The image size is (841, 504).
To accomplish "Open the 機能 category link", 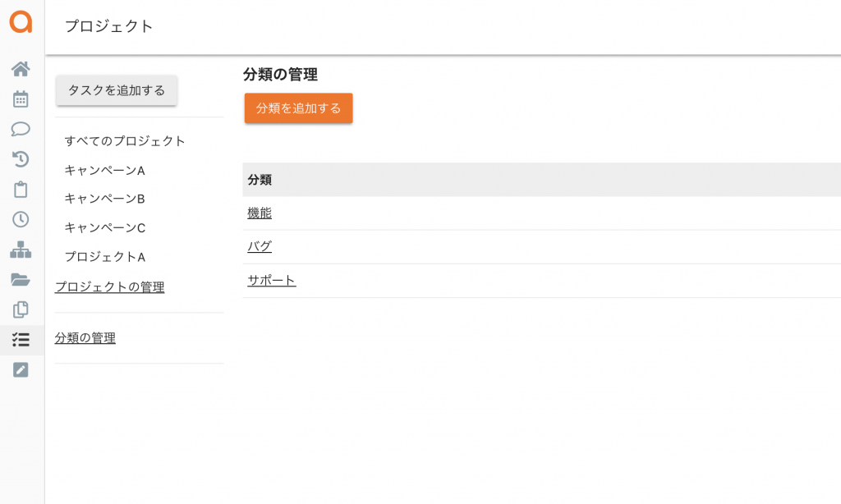I will tap(260, 213).
